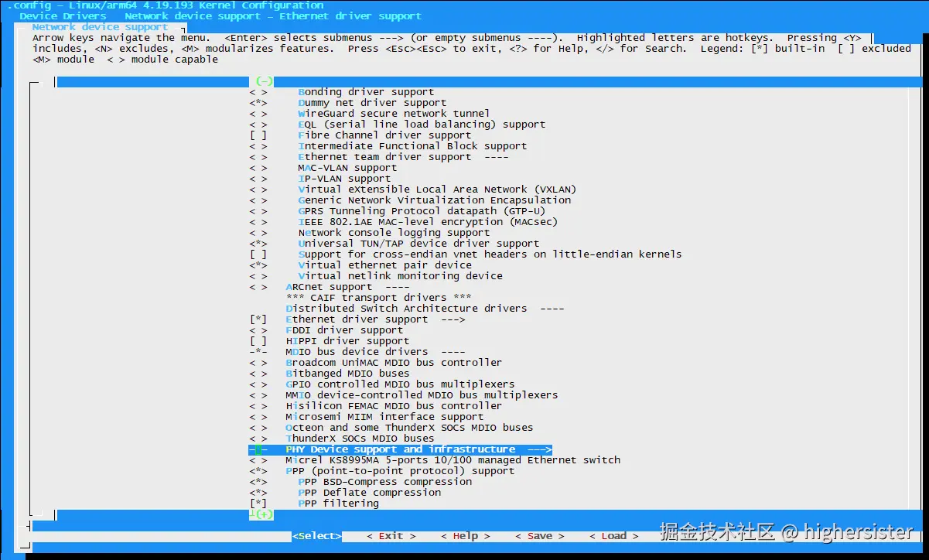Viewport: 929px width, 560px height.
Task: Open ARCnet support submenu
Action: (347, 287)
